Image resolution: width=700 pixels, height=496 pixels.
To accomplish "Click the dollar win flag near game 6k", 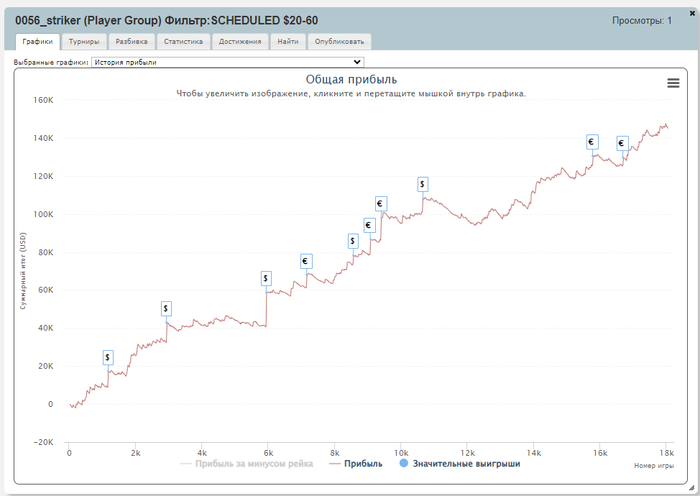I will click(x=266, y=279).
